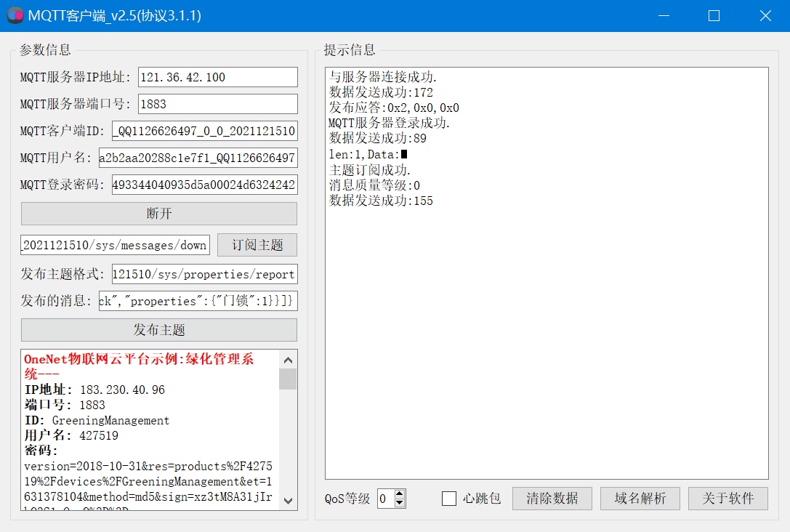The width and height of the screenshot is (790, 532).
Task: Close the MQTT client window
Action: pyautogui.click(x=765, y=15)
